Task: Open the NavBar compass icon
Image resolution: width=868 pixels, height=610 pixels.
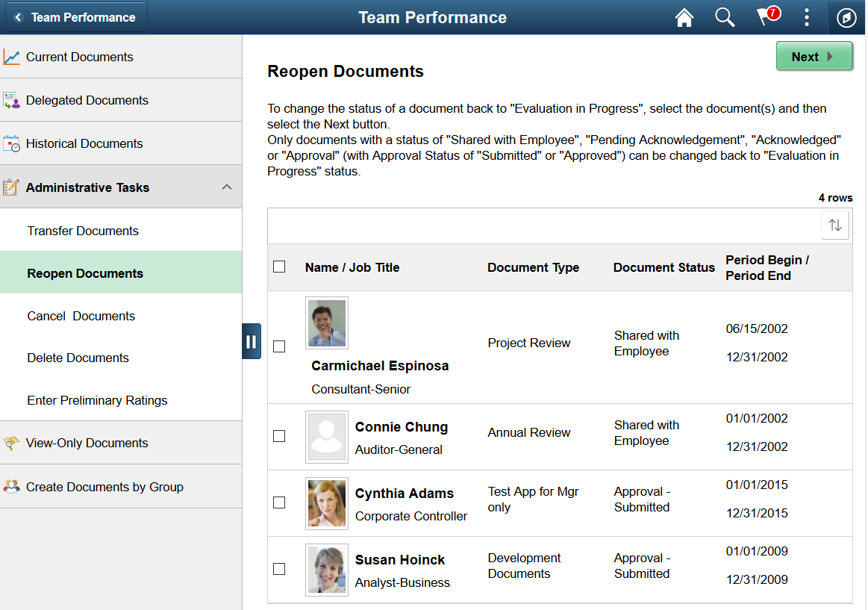Action: pyautogui.click(x=846, y=18)
